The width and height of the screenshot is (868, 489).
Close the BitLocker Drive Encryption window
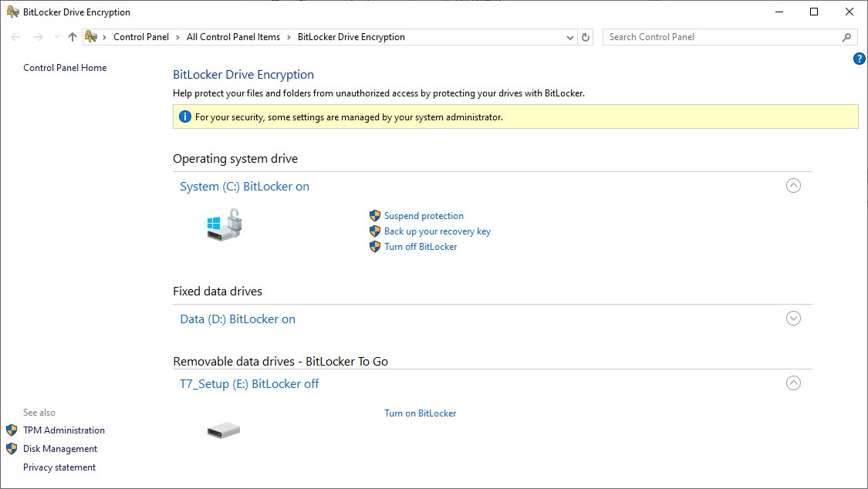[x=849, y=12]
